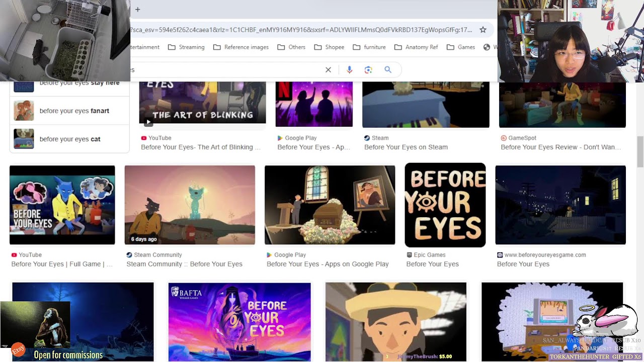This screenshot has width=644, height=362.
Task: Open the Epic Games 'Before Your Eyes' link
Action: click(433, 264)
